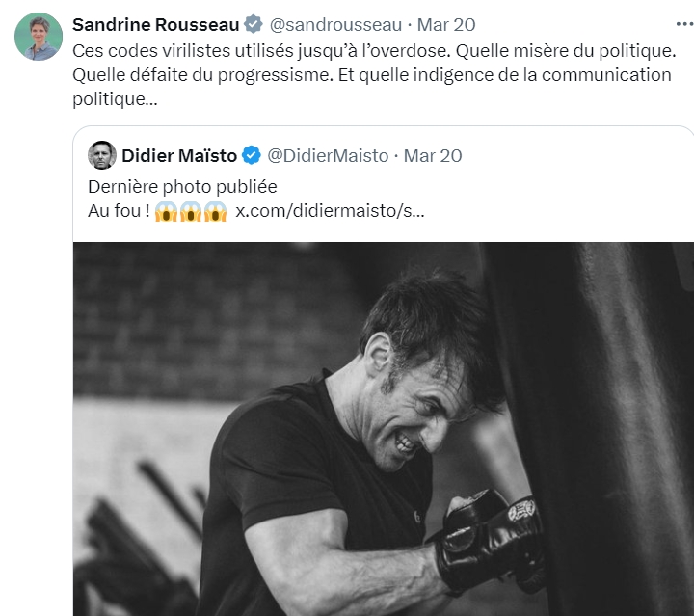This screenshot has width=694, height=616.
Task: Click the Didier Maïsto display name
Action: [179, 155]
